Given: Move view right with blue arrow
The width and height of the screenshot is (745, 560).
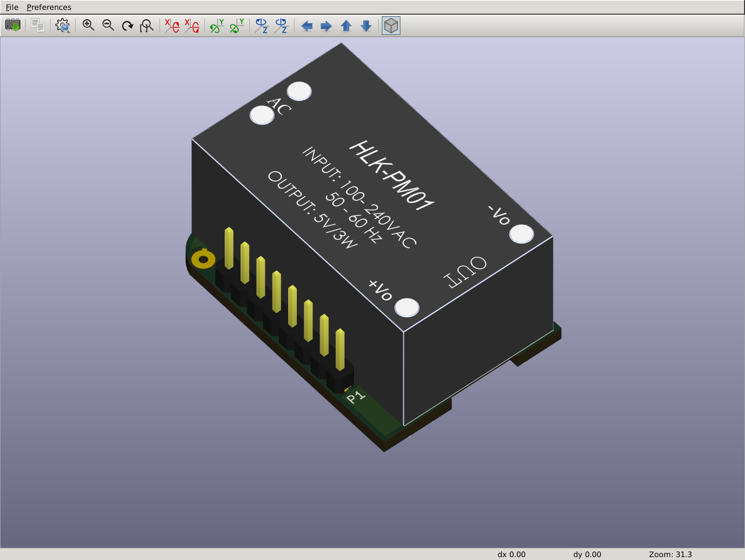Looking at the screenshot, I should point(327,26).
